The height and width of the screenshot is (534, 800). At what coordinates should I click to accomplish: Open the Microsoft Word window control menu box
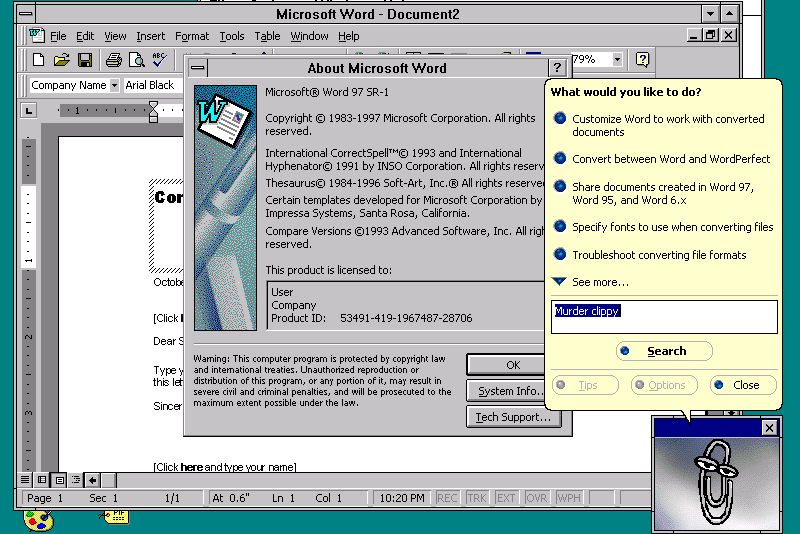(26, 14)
